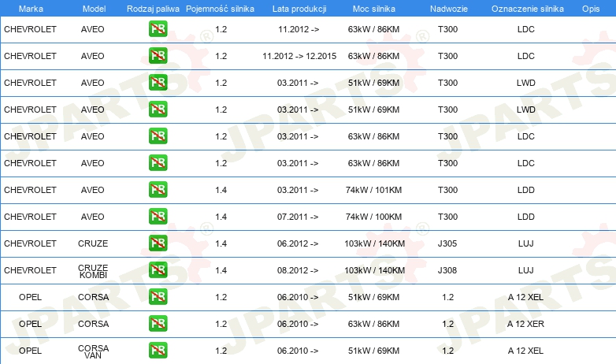Click the 'A 12 XEL' code in CORSA VAN row
This screenshot has height=364, width=616.
(x=525, y=351)
